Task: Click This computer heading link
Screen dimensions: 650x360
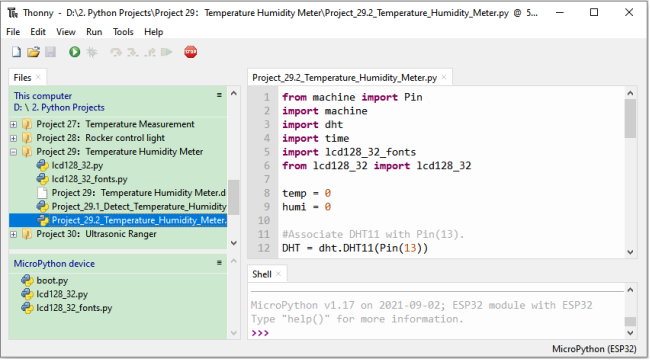Action: point(43,96)
